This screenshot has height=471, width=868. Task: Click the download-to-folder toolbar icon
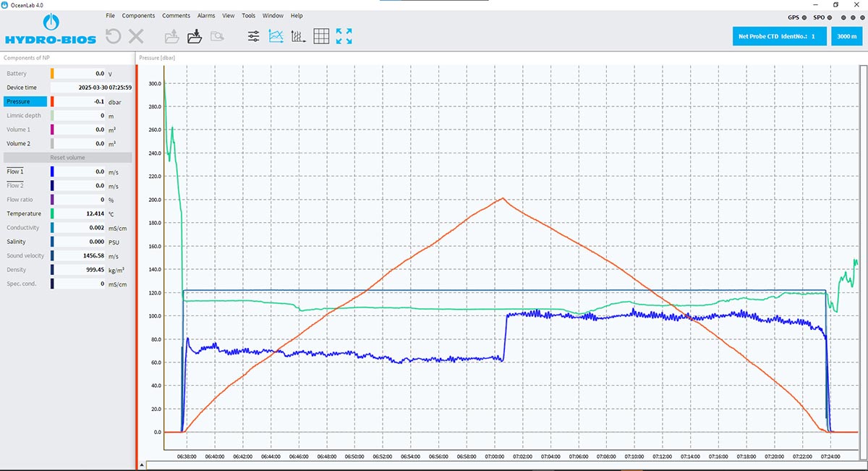pyautogui.click(x=195, y=36)
